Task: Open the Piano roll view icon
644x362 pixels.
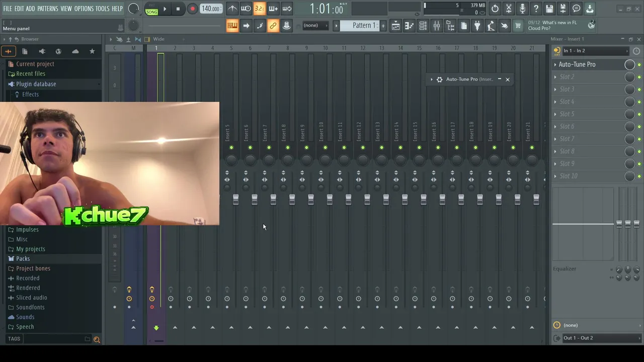Action: (410, 26)
